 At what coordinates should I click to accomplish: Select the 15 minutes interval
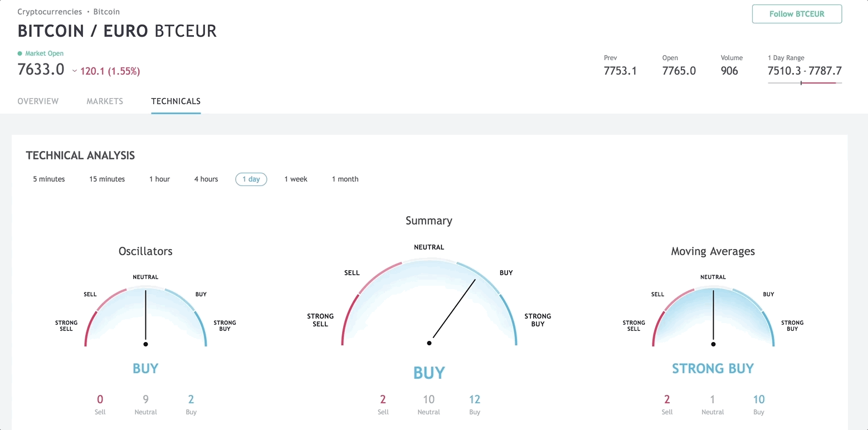pos(107,179)
